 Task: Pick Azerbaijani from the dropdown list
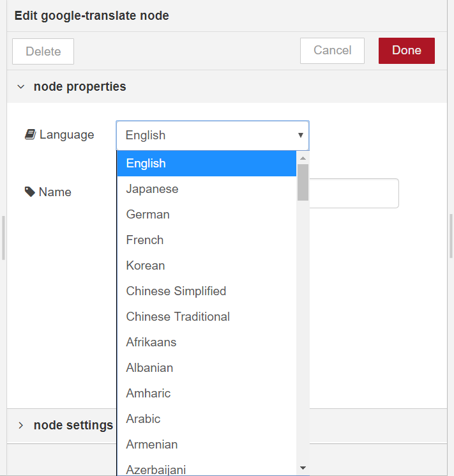tap(207, 468)
